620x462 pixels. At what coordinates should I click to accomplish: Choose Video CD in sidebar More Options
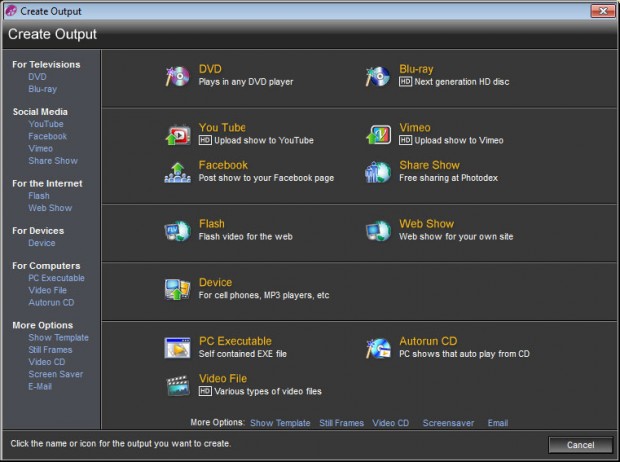click(x=46, y=362)
